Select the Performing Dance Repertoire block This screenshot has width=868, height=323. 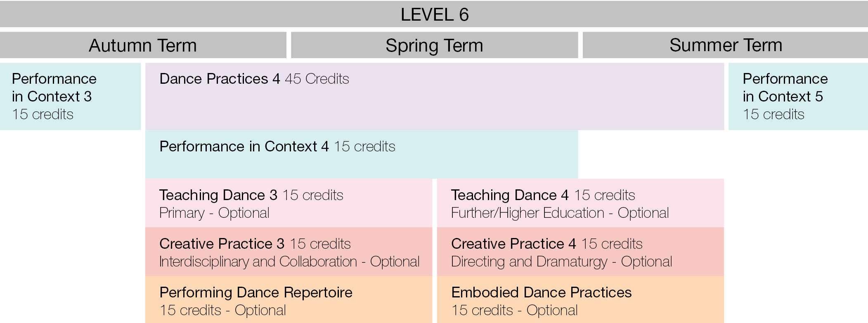pos(289,300)
